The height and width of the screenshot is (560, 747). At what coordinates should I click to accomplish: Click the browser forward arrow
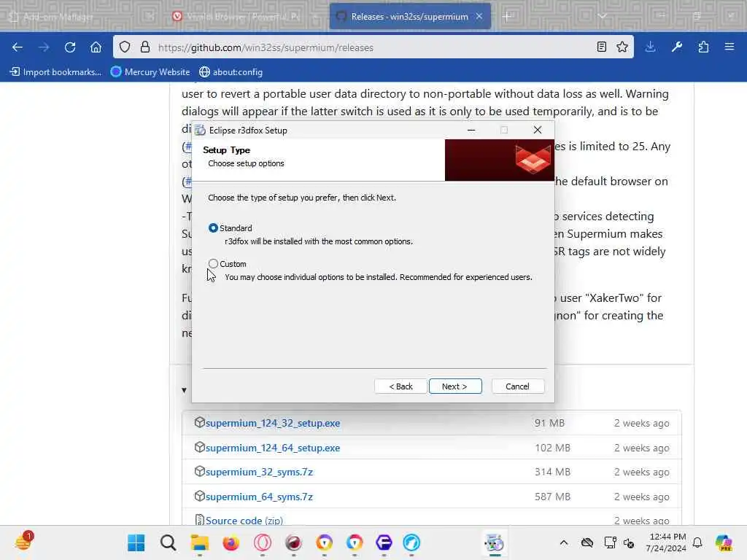43,47
